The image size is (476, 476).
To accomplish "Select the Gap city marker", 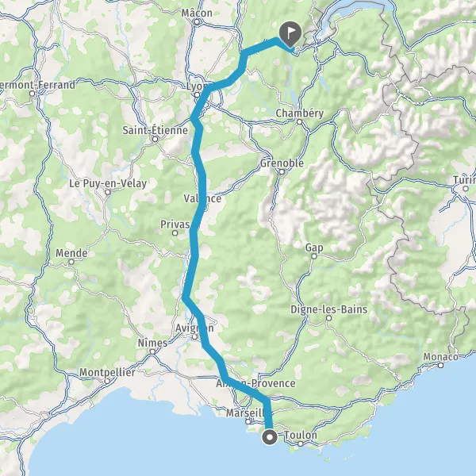I will coord(314,256).
